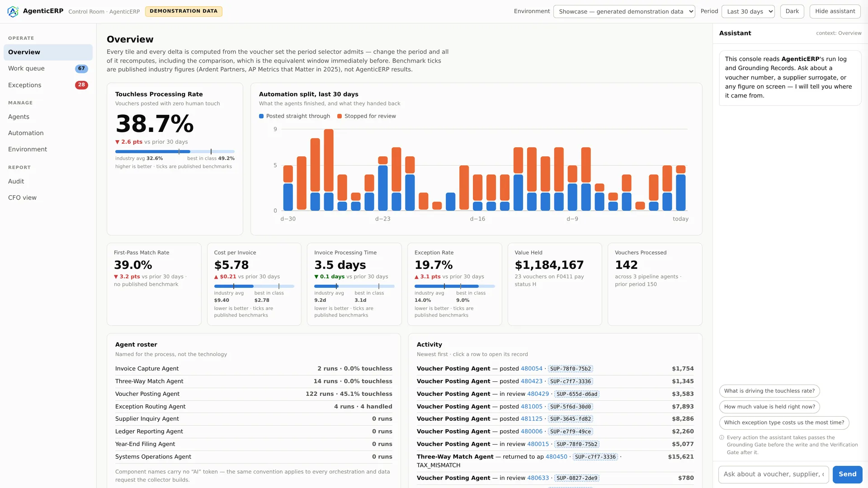Open the Environment dropdown

[x=624, y=11]
